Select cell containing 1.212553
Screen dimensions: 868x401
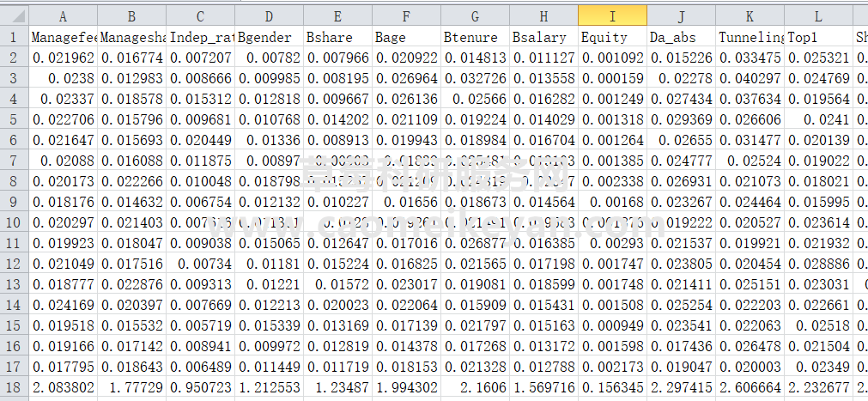click(x=269, y=387)
